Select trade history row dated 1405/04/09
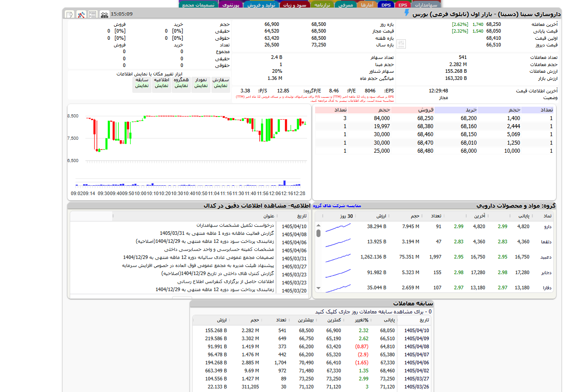 (312, 338)
